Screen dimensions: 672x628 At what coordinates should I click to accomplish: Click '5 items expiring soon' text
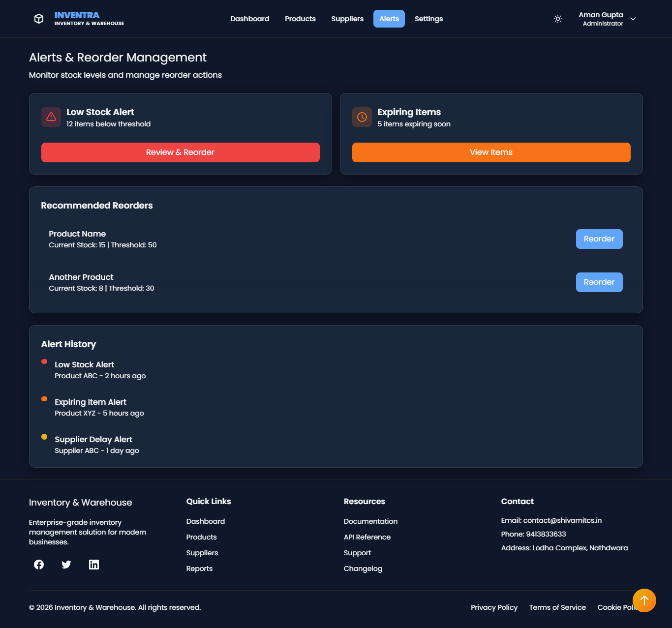414,124
